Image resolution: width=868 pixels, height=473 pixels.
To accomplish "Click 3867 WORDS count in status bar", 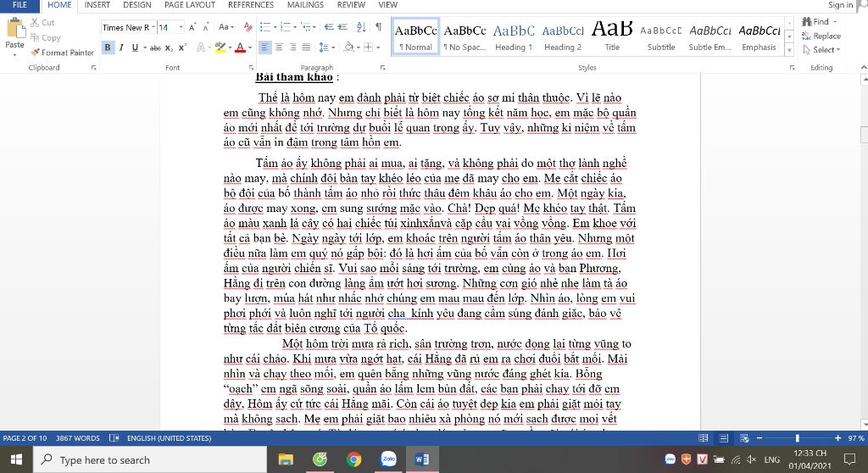I will point(77,438).
